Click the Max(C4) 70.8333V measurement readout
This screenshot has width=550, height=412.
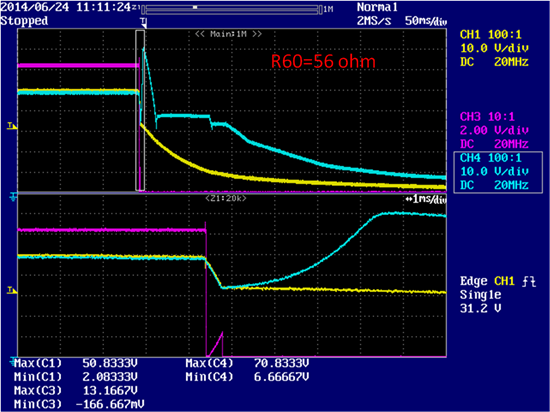247,363
